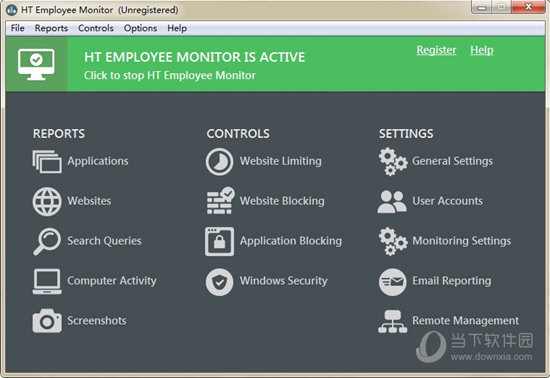Open Windows Security control label

[284, 281]
